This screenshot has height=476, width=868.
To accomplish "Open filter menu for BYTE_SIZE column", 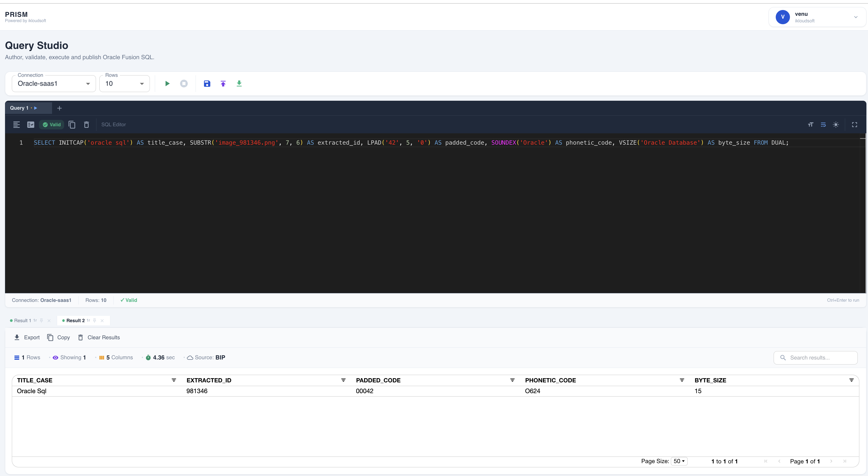I will coord(851,380).
